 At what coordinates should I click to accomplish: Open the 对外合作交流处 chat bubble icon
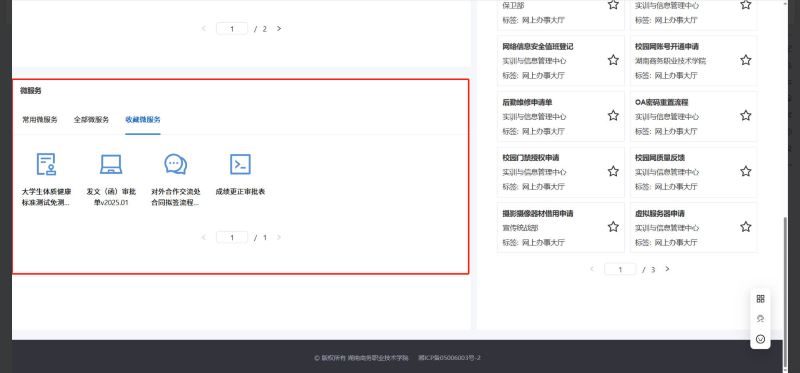pyautogui.click(x=176, y=164)
